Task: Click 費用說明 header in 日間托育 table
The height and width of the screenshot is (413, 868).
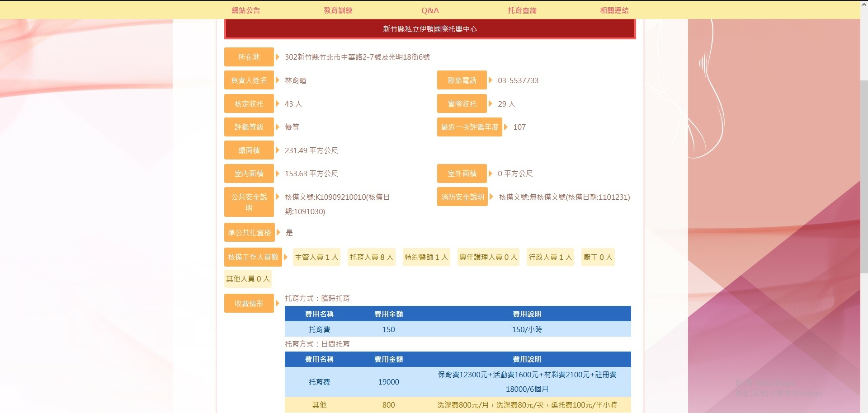Action: tap(527, 359)
